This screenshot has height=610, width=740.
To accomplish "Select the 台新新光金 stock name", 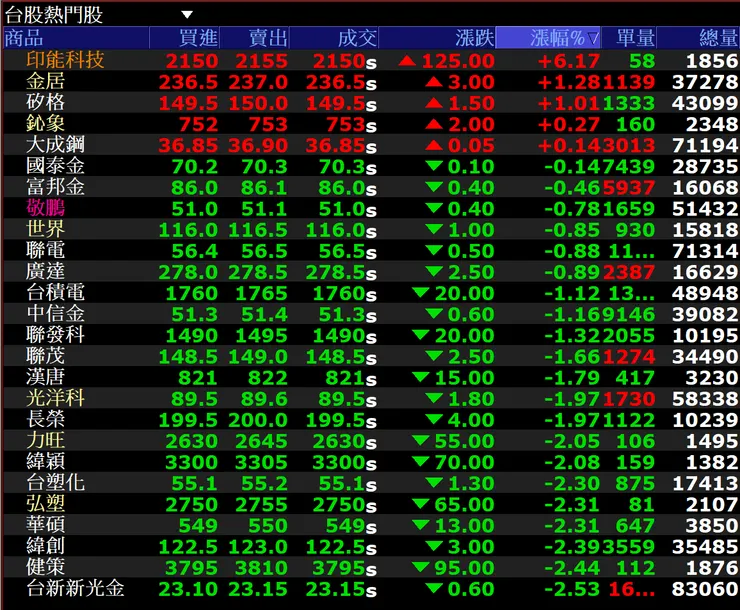I will 75,588.
